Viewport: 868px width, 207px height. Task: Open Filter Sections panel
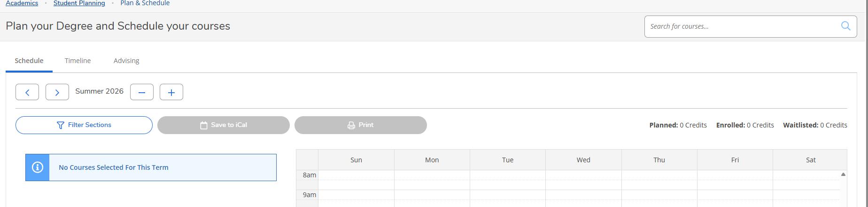coord(84,125)
